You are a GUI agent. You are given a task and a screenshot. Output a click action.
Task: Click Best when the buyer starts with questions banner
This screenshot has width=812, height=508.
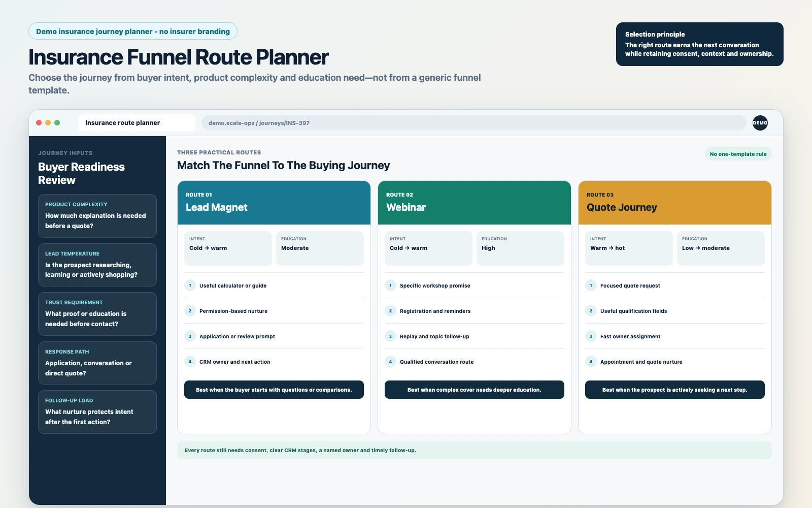[x=274, y=390]
